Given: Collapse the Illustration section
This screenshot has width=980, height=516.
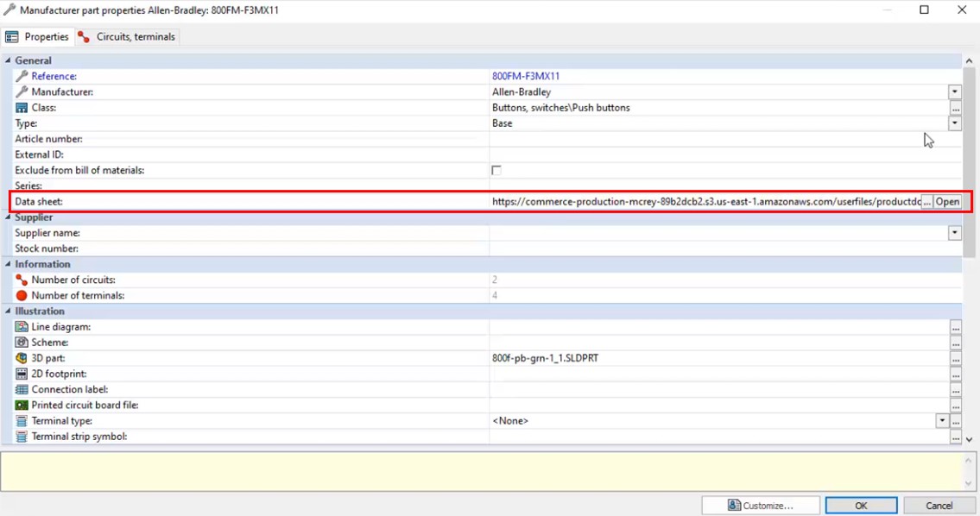Looking at the screenshot, I should point(8,311).
